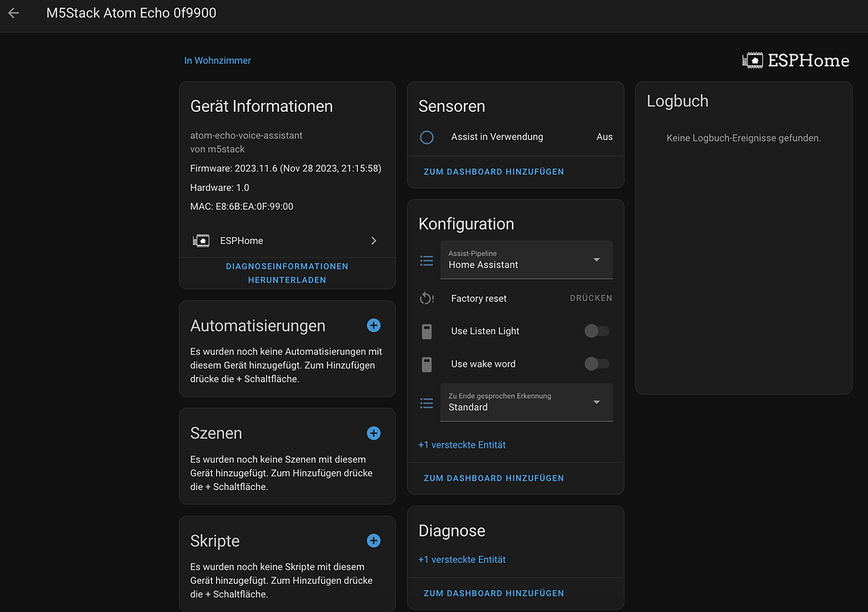Enable the Use wake word switch
The height and width of the screenshot is (612, 868).
[x=597, y=364]
